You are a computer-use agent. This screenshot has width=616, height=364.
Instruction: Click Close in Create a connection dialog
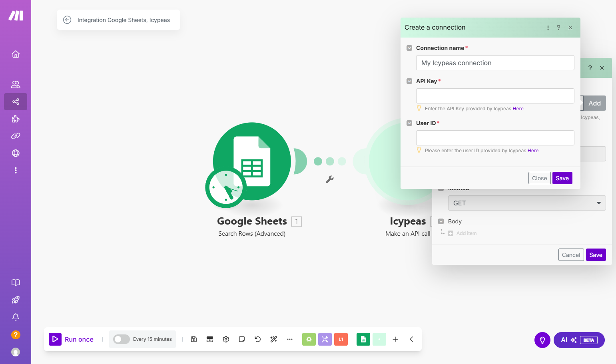[539, 178]
